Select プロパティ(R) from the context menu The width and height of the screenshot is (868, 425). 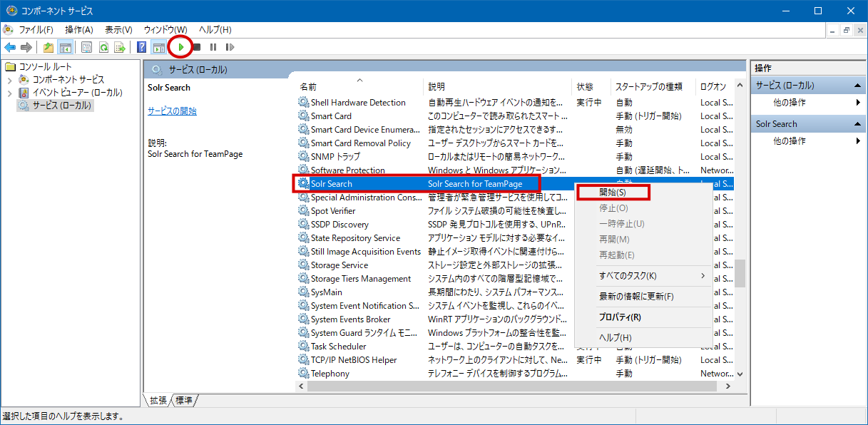click(x=620, y=317)
